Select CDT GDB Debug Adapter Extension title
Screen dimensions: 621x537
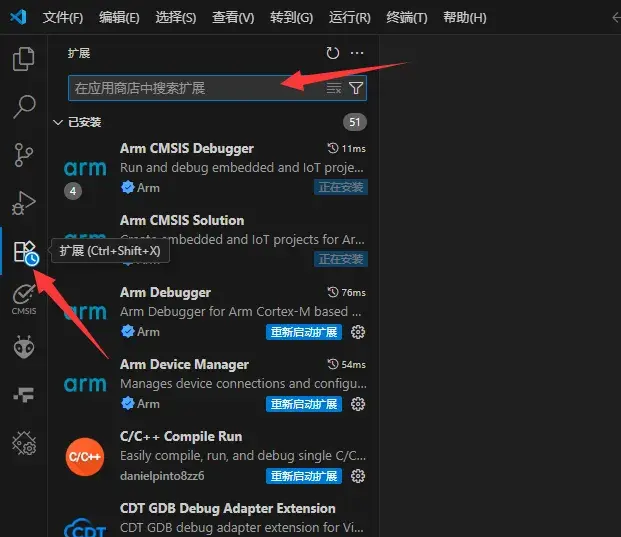tap(228, 508)
